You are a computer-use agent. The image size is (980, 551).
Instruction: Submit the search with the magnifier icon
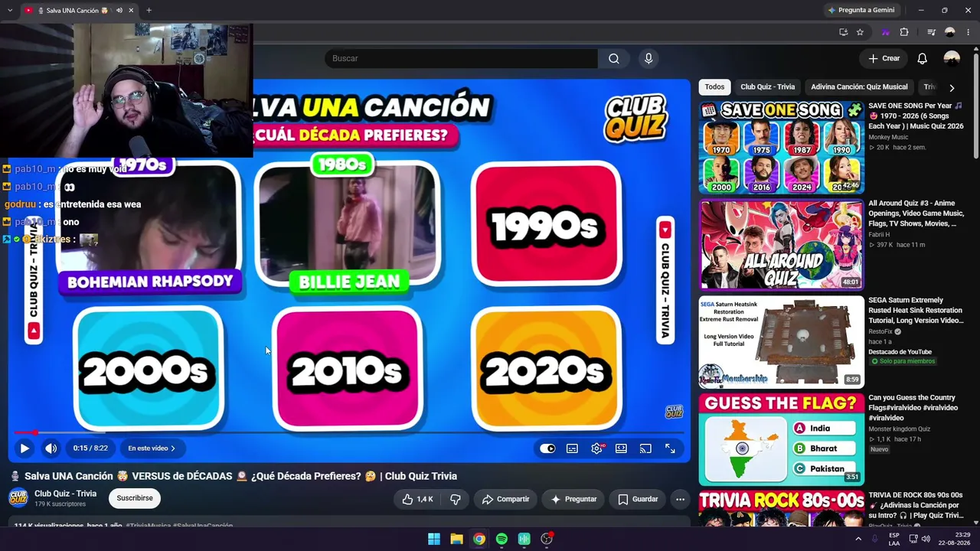point(613,58)
